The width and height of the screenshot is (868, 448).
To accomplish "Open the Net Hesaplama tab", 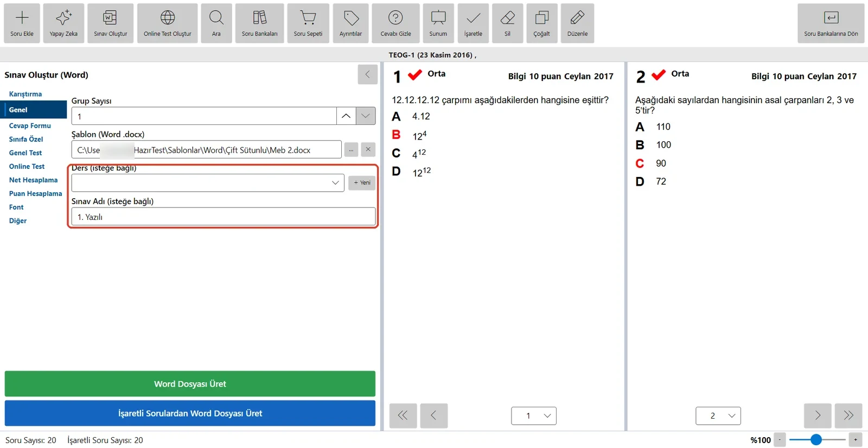I will (x=33, y=180).
